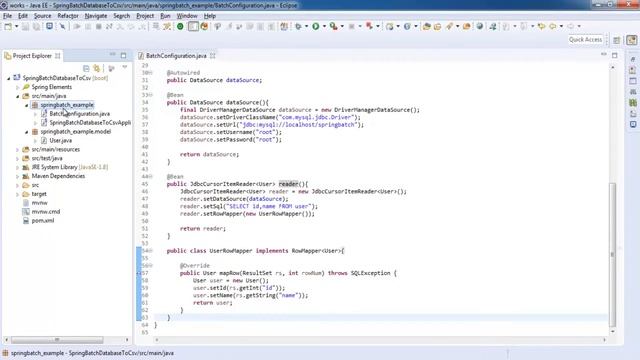Screen dimensions: 640x360
Task: Open the Refactor menu
Action: tap(68, 16)
